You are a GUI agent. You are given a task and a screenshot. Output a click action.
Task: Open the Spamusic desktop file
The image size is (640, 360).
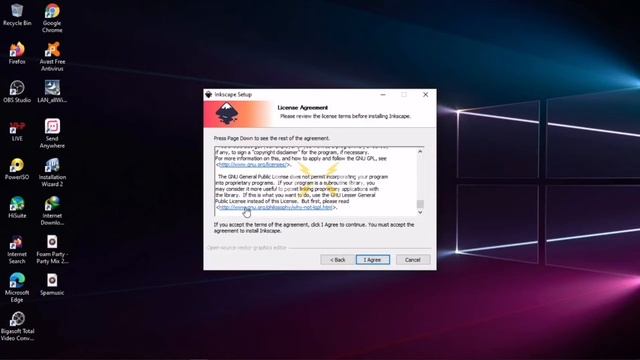coord(52,284)
